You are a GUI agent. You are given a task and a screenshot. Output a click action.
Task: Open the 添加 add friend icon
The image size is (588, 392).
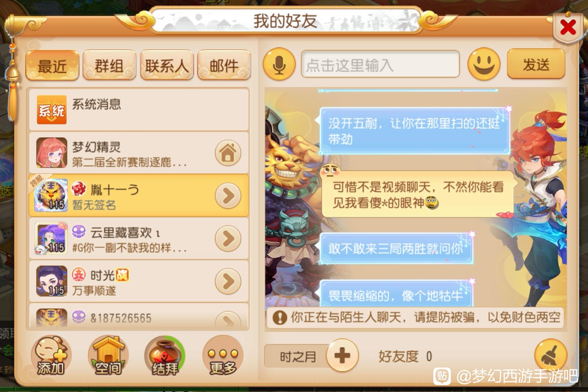51,356
